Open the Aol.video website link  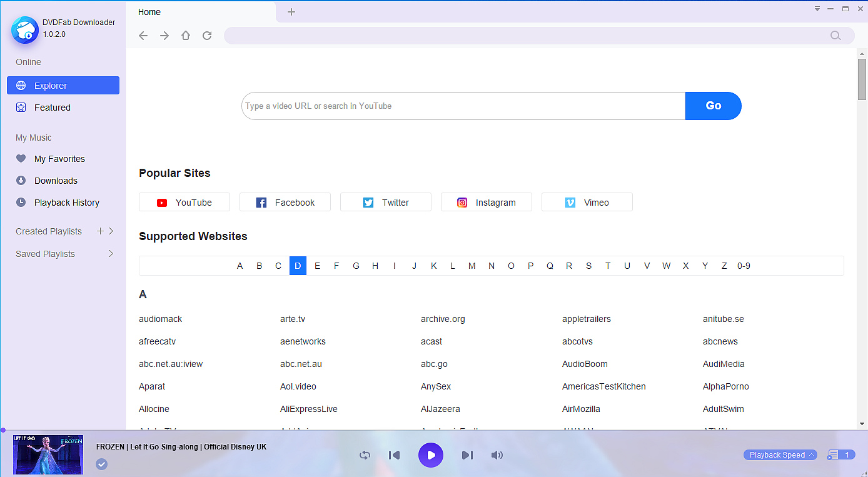coord(298,386)
